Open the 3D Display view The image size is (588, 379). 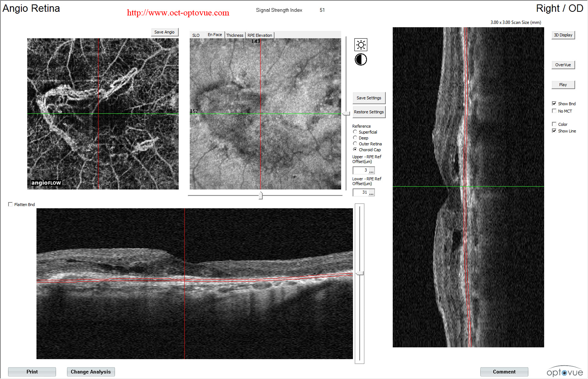pos(563,35)
